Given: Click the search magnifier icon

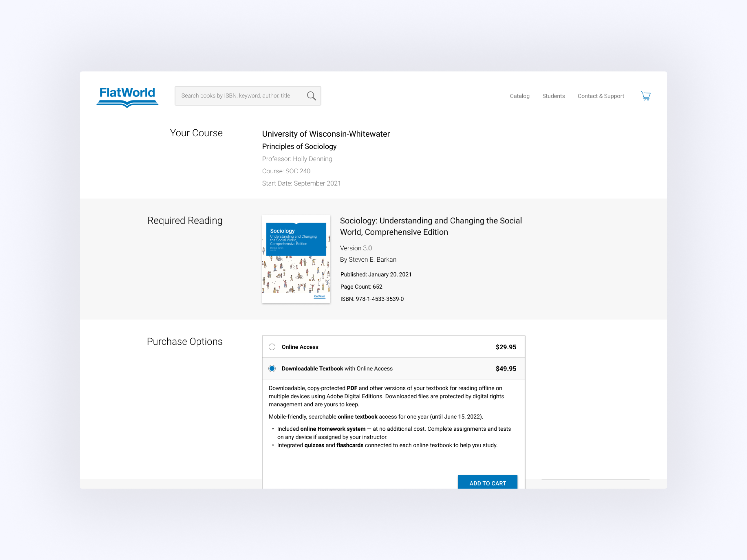Looking at the screenshot, I should pyautogui.click(x=311, y=96).
